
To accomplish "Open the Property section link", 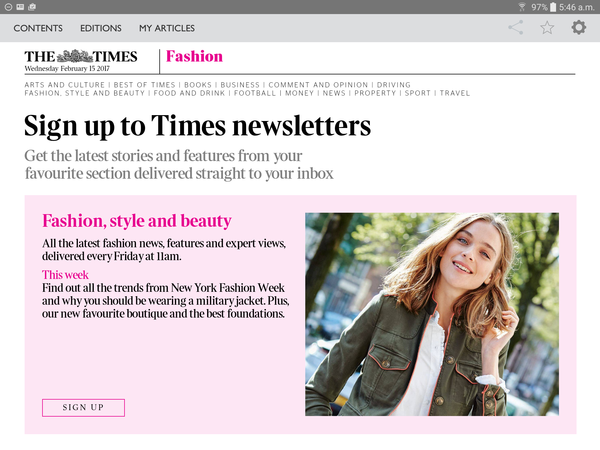I will click(x=375, y=93).
